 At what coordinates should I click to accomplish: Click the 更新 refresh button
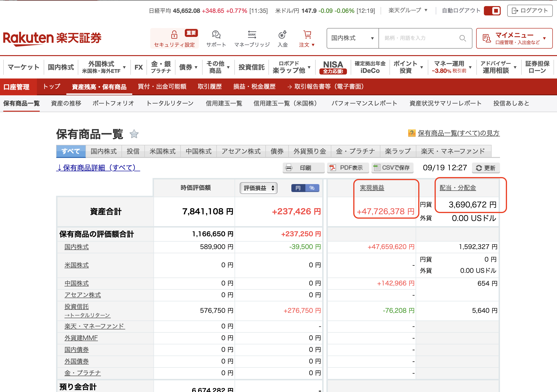[486, 168]
